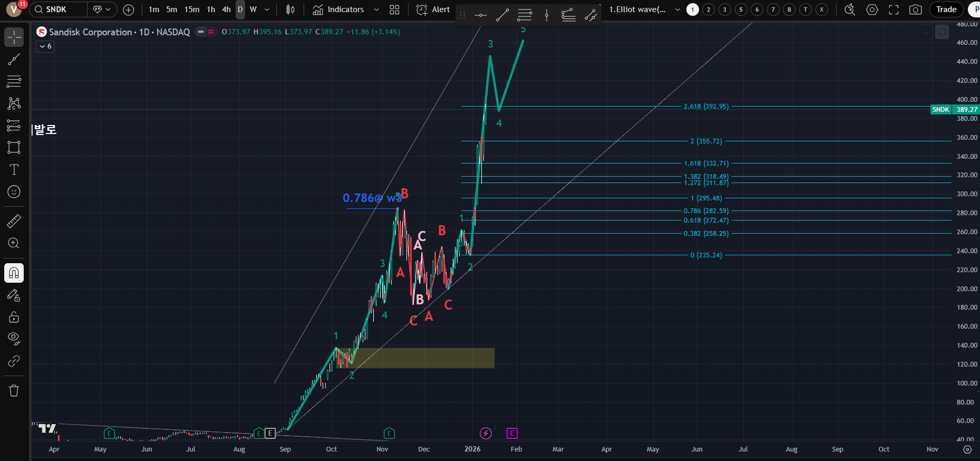Expand the indicator legend showing 6
Image resolution: width=980 pixels, height=461 pixels.
45,46
